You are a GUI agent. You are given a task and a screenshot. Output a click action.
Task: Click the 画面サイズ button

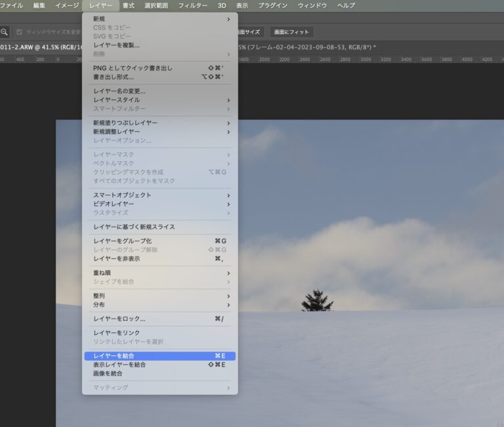pyautogui.click(x=250, y=32)
